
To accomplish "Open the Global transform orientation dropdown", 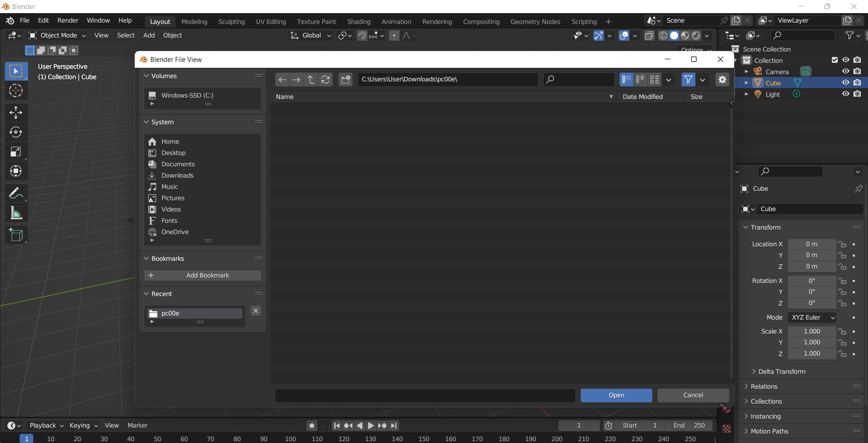I will 312,35.
